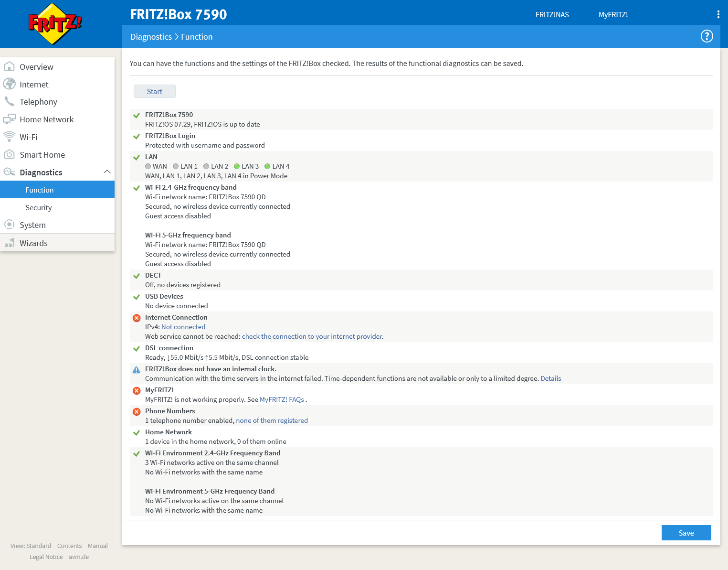Click the gray WAN status indicator
Image resolution: width=728 pixels, height=570 pixels.
(x=148, y=166)
